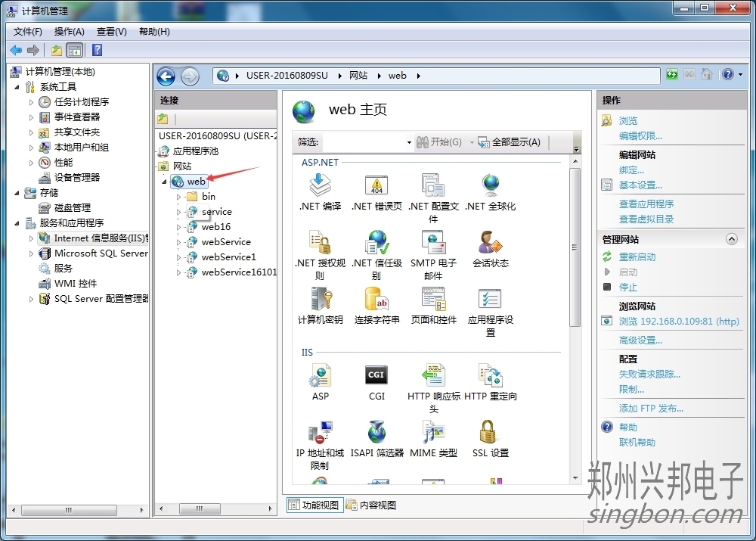Open the HTTP 响应标头 icon
This screenshot has width=756, height=541.
(433, 375)
